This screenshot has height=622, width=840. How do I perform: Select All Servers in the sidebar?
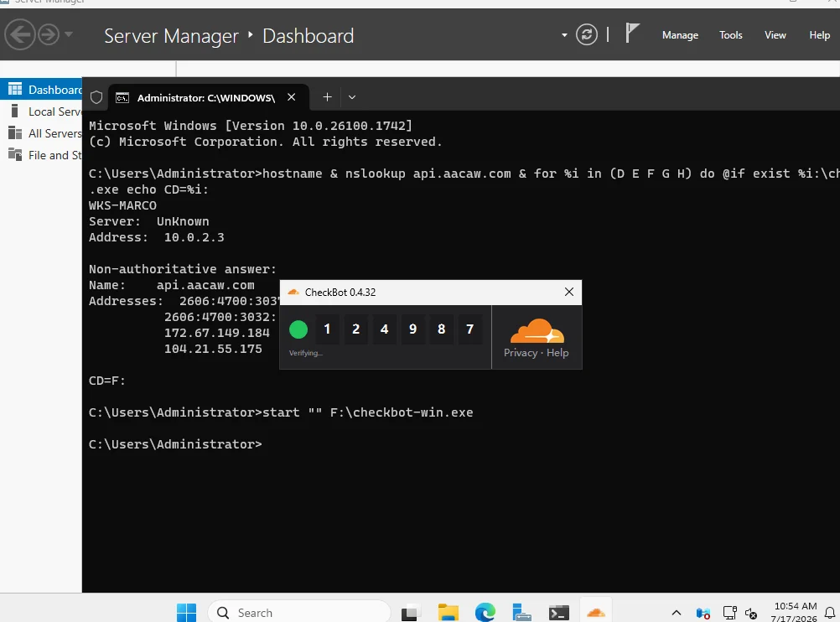pos(41,133)
